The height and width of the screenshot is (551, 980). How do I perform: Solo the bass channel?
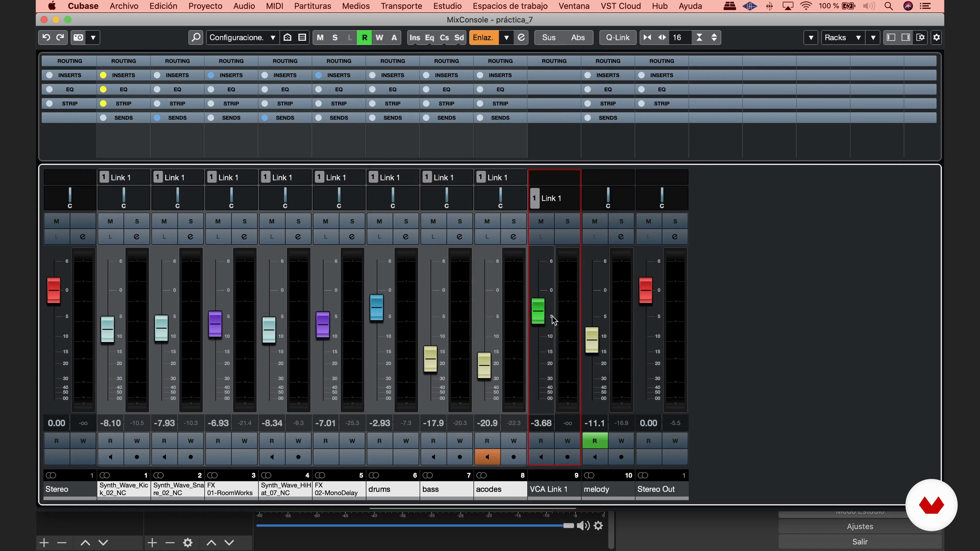pos(460,221)
